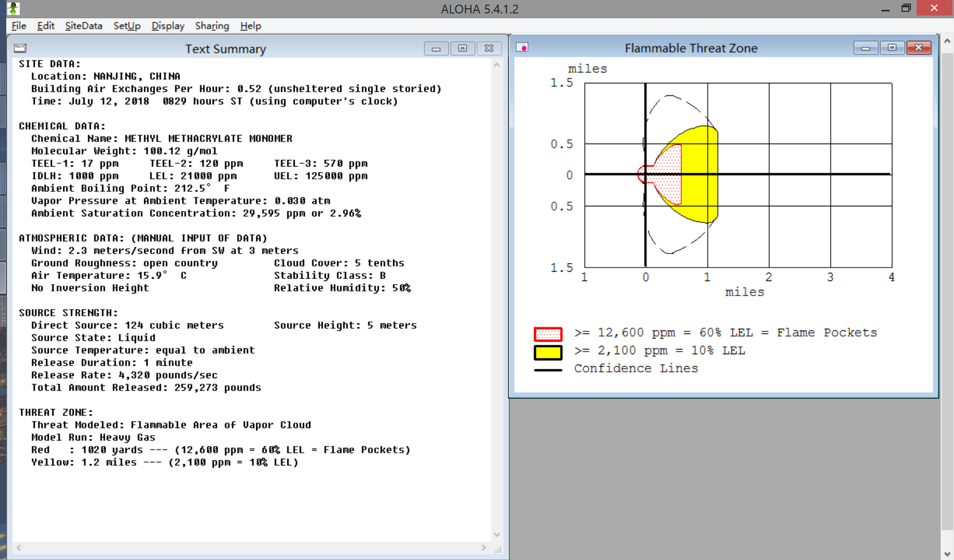Open the SetUp menu
Viewport: 954px width, 560px height.
[x=127, y=26]
